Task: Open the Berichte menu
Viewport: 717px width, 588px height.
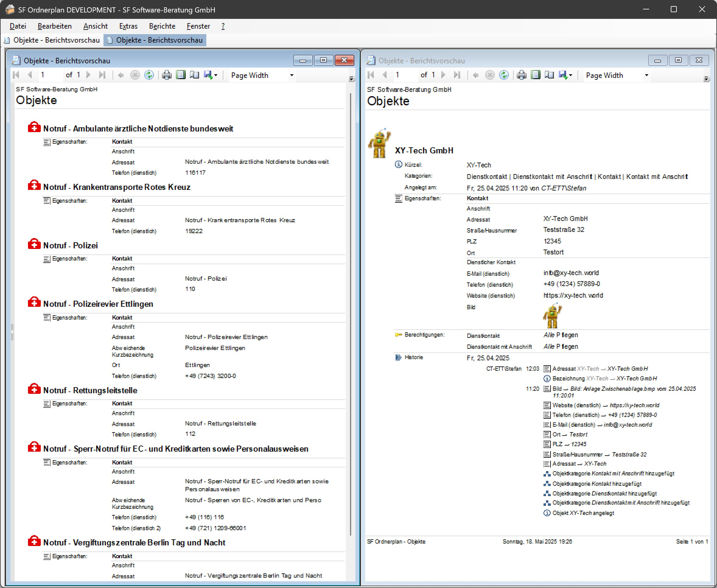Action: 162,26
